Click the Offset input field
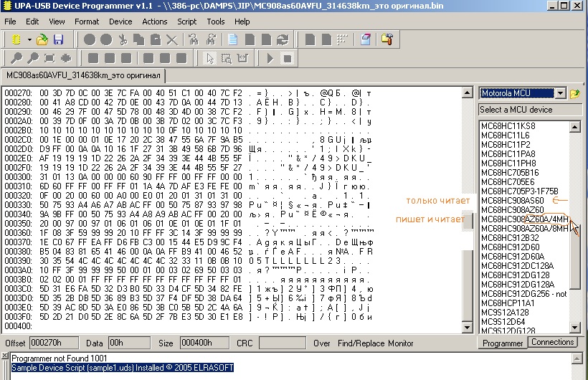 (53, 343)
